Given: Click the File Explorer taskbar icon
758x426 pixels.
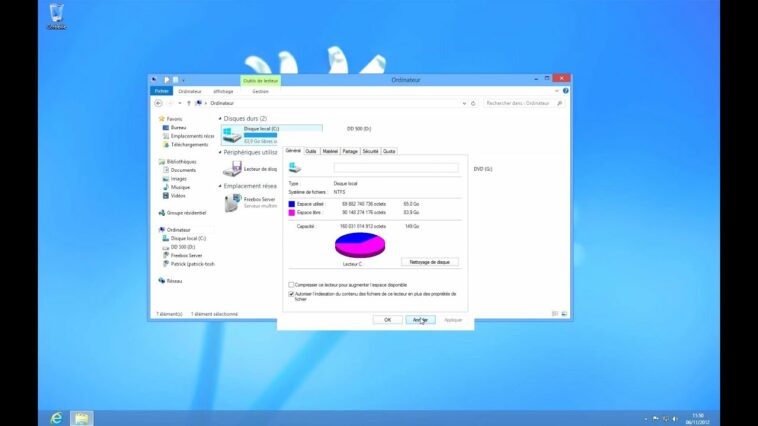Looking at the screenshot, I should tap(81, 416).
